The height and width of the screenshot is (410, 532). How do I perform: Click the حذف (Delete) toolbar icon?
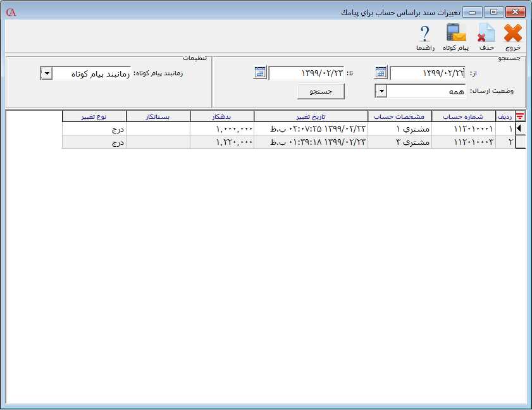point(486,34)
